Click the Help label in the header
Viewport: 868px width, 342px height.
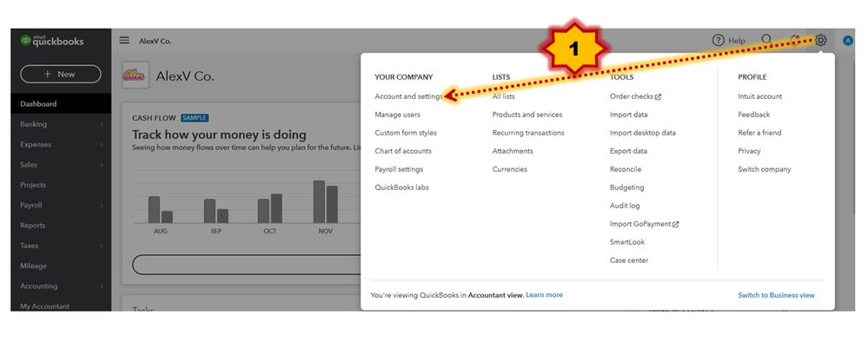[736, 41]
